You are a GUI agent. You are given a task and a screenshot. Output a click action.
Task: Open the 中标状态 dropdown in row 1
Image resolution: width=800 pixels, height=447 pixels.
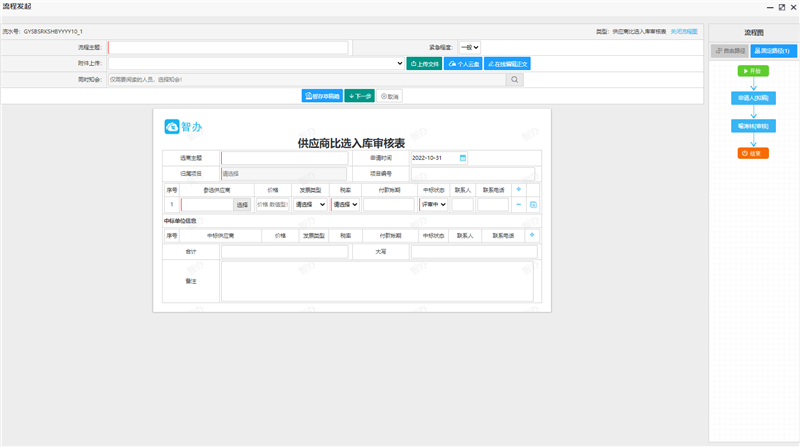[x=434, y=204]
